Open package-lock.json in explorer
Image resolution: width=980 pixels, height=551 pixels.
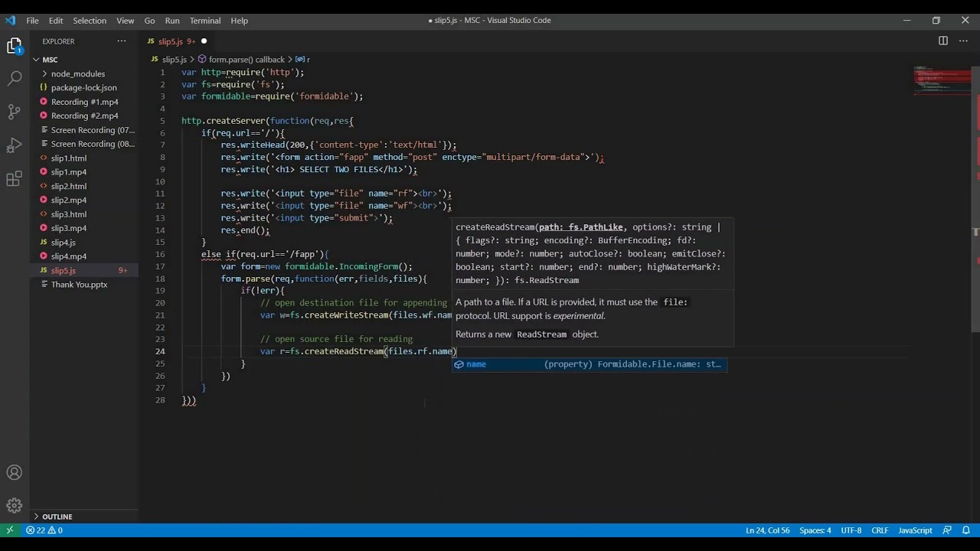click(84, 88)
